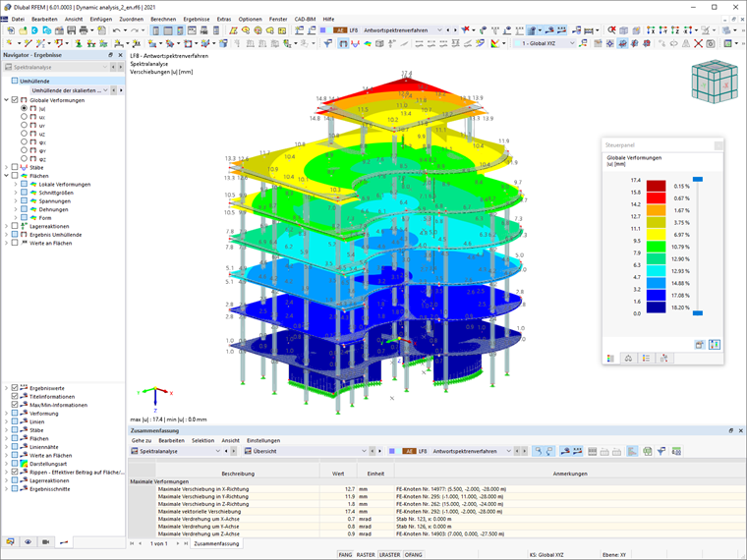
Task: Click the video camera icon at navigator bottom
Action: coord(46,542)
